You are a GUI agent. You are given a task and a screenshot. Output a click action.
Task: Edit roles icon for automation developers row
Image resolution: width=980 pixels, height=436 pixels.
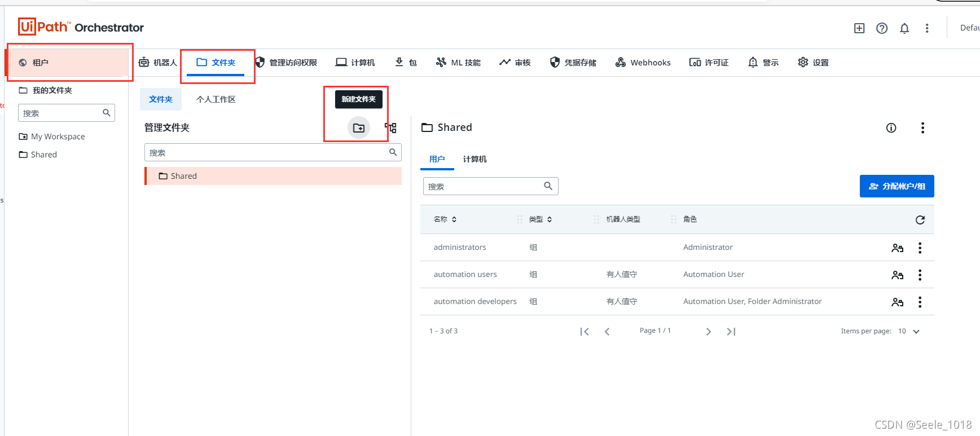point(898,302)
